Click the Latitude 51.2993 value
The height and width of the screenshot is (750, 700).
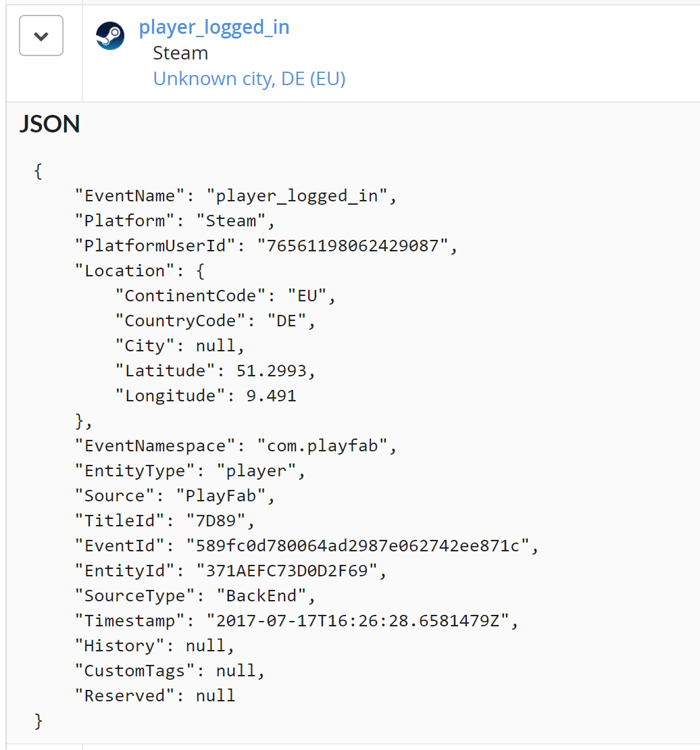(x=272, y=371)
